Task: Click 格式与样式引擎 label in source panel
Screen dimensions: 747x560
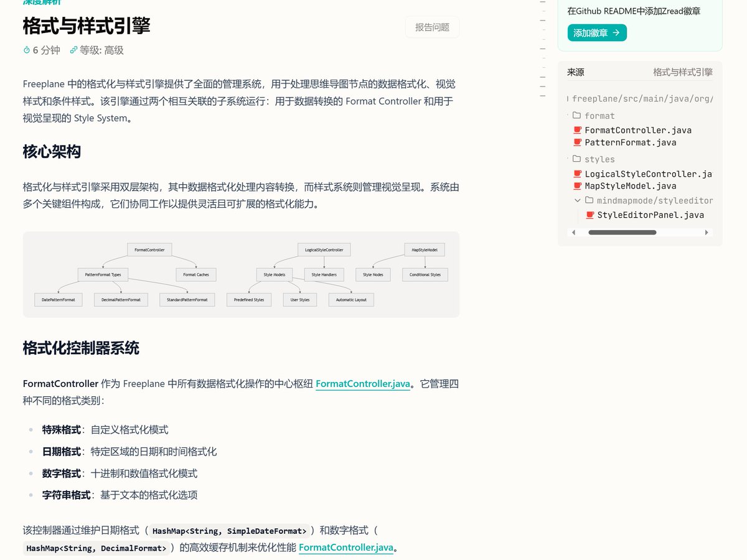Action: point(683,72)
